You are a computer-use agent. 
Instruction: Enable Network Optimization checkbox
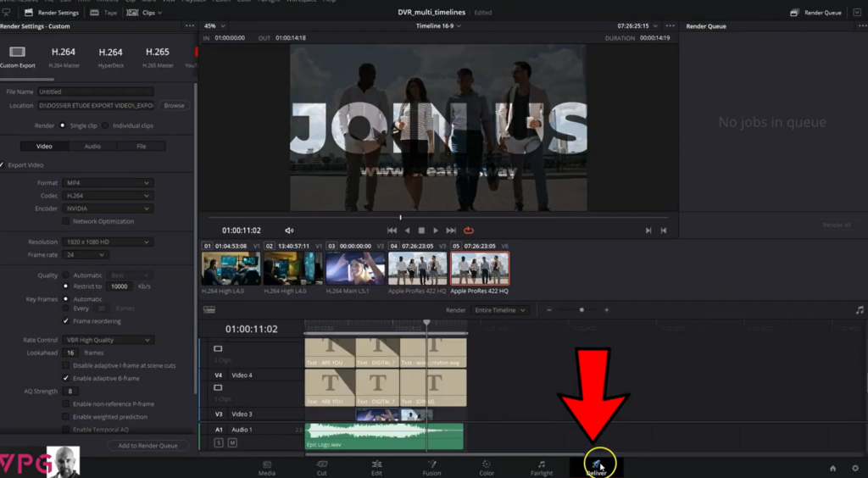(66, 221)
